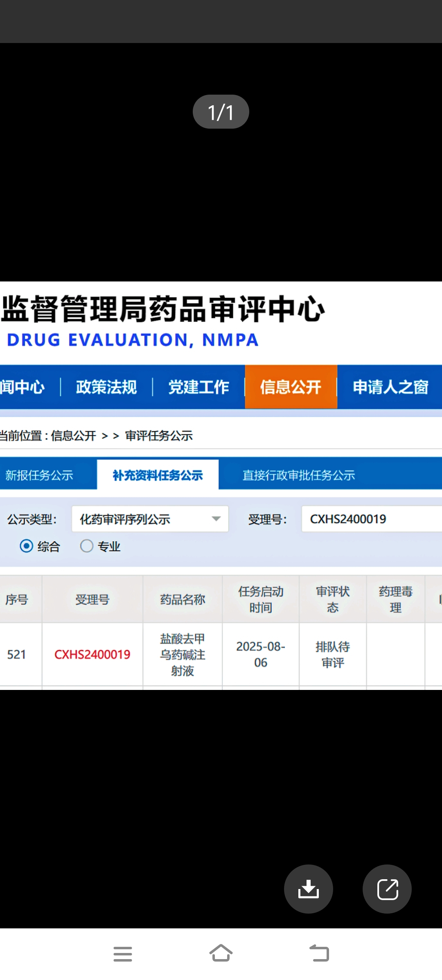Click the 2025-08-06 date cell
Image resolution: width=442 pixels, height=980 pixels.
261,655
